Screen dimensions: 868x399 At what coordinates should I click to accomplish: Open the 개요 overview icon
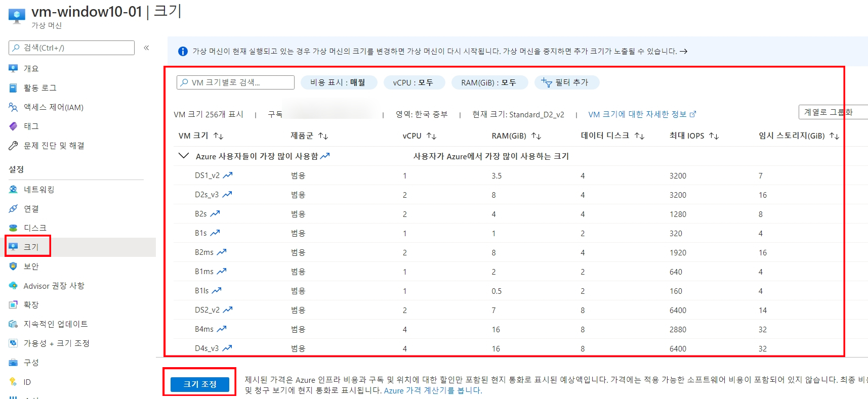tap(13, 68)
